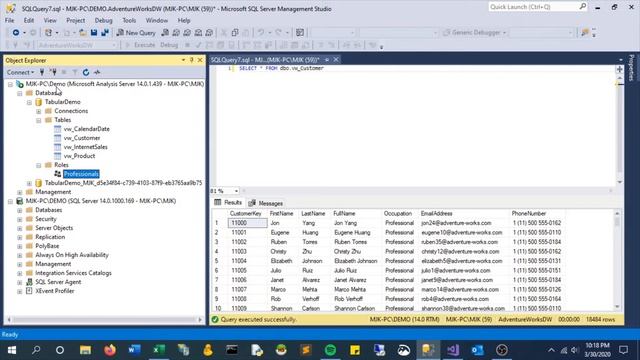Click the Activity Monitor icon in Object Explorer
The width and height of the screenshot is (640, 360).
[x=97, y=72]
